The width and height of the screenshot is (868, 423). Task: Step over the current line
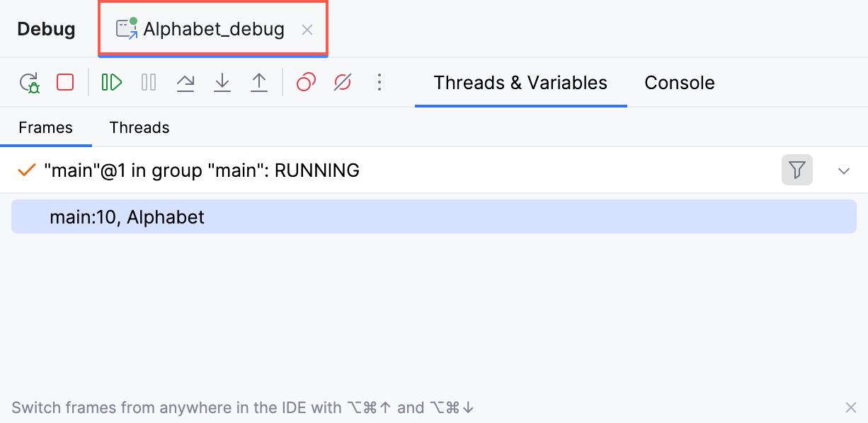pos(185,82)
